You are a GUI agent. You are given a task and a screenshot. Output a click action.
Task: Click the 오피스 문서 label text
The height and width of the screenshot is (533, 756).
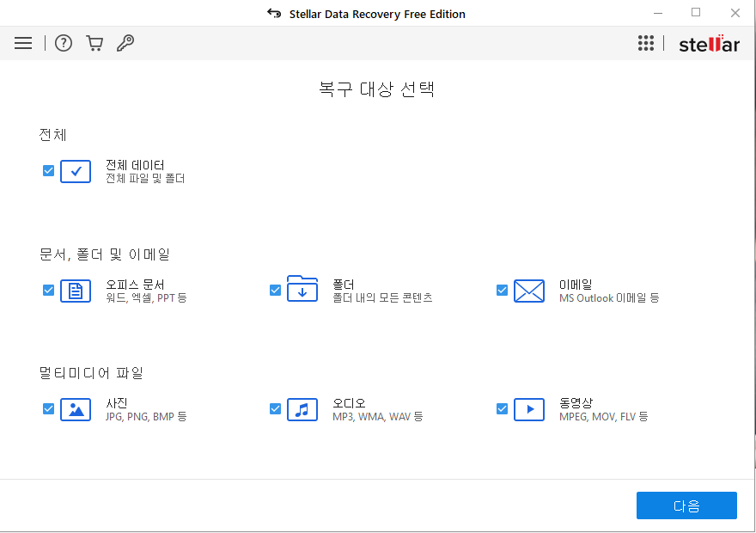[135, 285]
